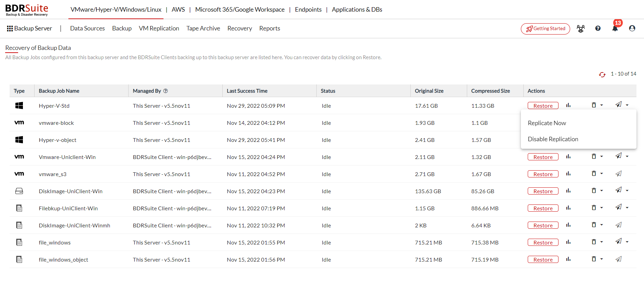Click replication plane icon for Vmware-Uniclient-Win
This screenshot has height=292, width=644.
pos(619,156)
